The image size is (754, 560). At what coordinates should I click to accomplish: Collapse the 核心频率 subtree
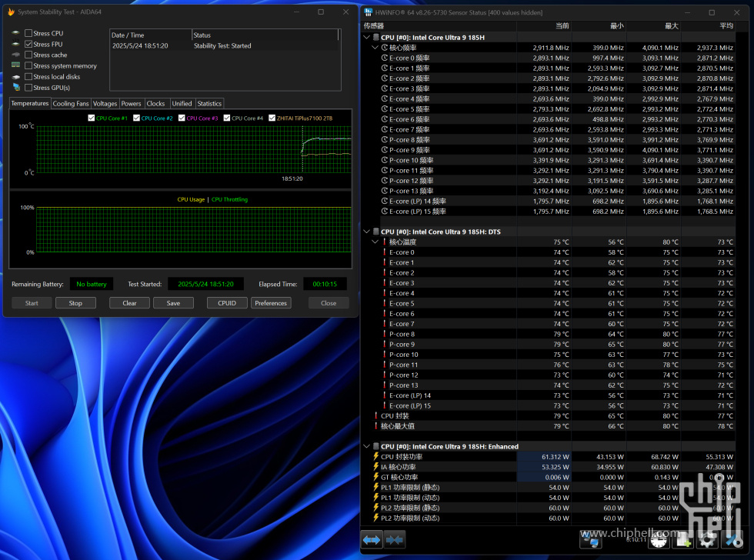coord(375,47)
